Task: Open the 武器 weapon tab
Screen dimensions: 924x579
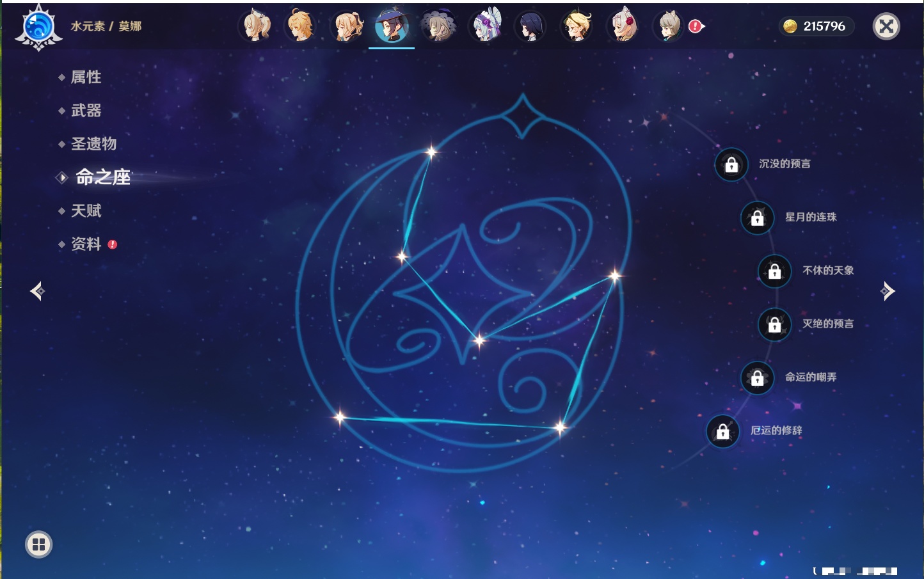Action: coord(86,111)
